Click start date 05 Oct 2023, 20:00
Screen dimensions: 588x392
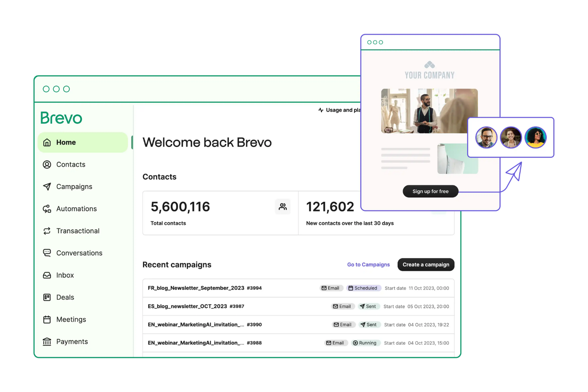point(428,307)
